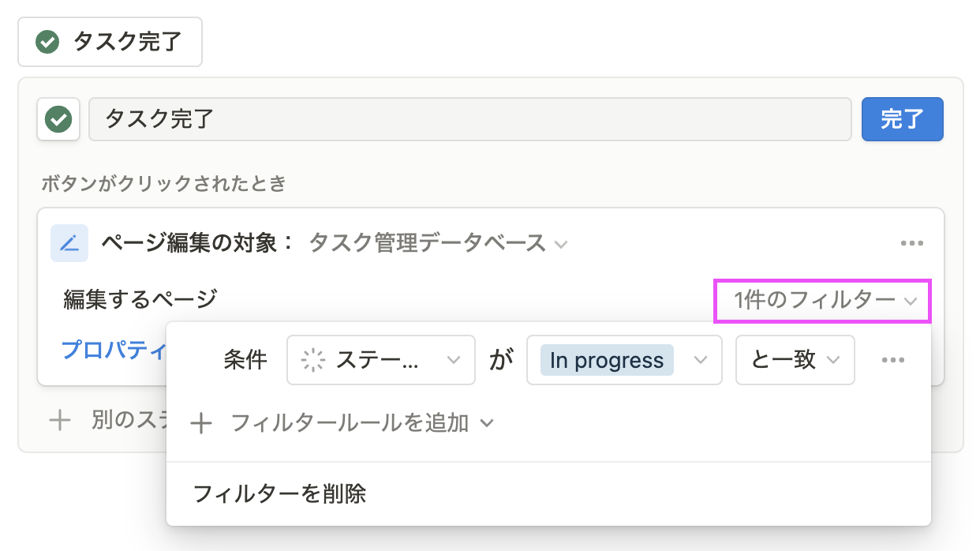Expand the タスク管理データベース target selector
Image resolution: width=980 pixels, height=551 pixels.
438,243
